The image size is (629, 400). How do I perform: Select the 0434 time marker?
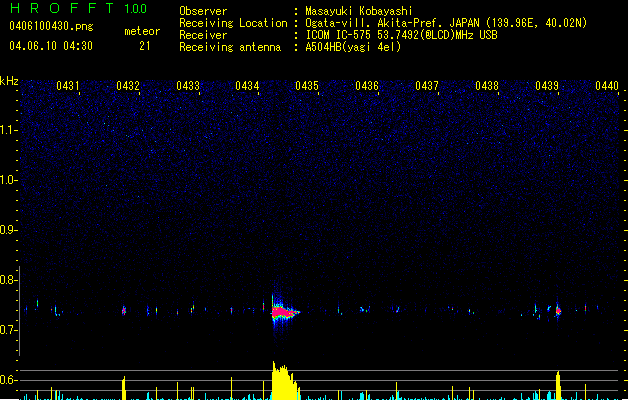click(248, 87)
